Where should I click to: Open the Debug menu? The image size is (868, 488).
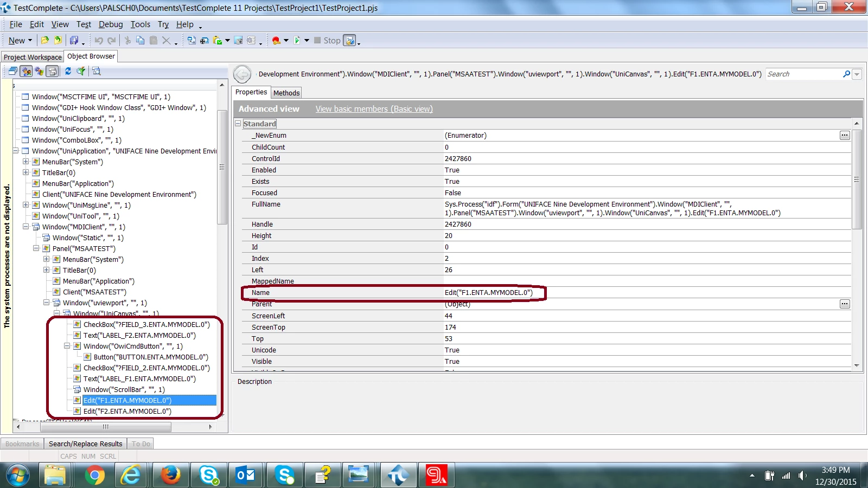coord(111,24)
